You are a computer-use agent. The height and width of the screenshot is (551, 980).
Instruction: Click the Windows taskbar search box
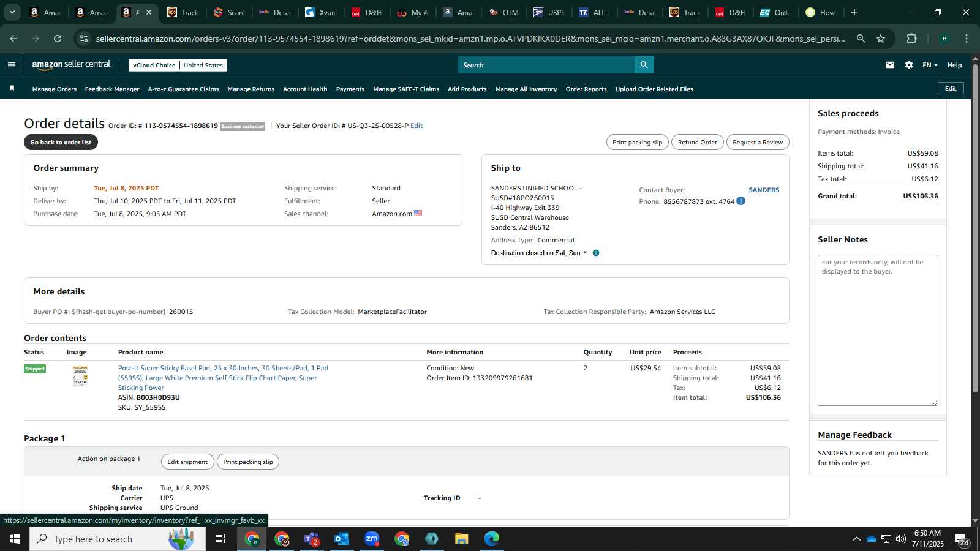pyautogui.click(x=118, y=539)
